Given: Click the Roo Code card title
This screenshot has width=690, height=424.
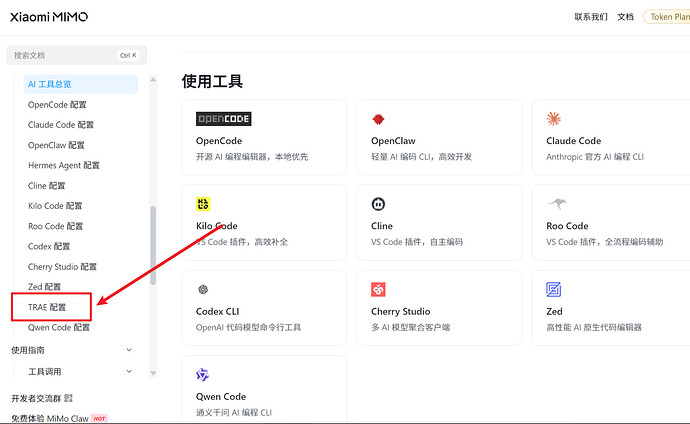Looking at the screenshot, I should pyautogui.click(x=567, y=226).
